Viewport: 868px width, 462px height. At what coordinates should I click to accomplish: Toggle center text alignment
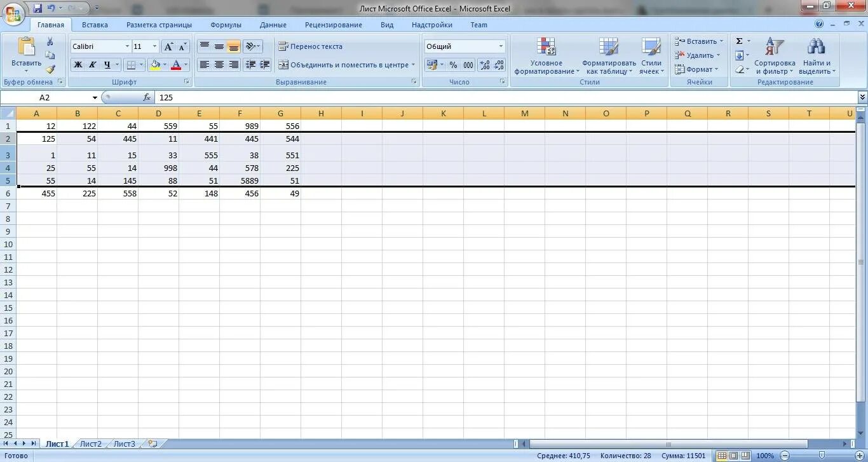click(219, 65)
